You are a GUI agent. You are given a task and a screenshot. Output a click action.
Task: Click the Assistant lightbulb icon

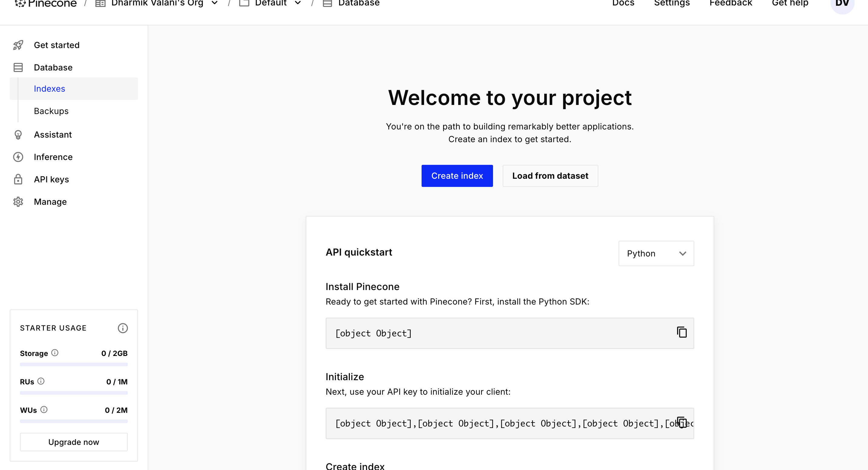click(18, 135)
